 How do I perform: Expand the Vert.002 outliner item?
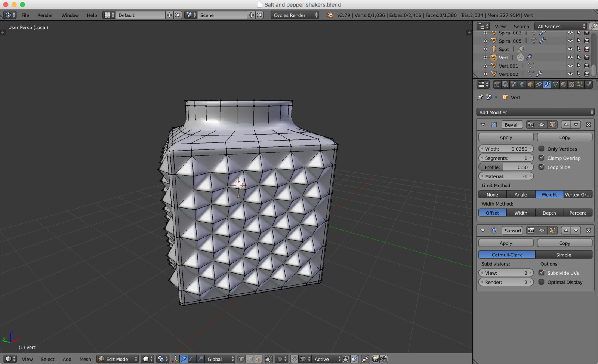point(486,74)
